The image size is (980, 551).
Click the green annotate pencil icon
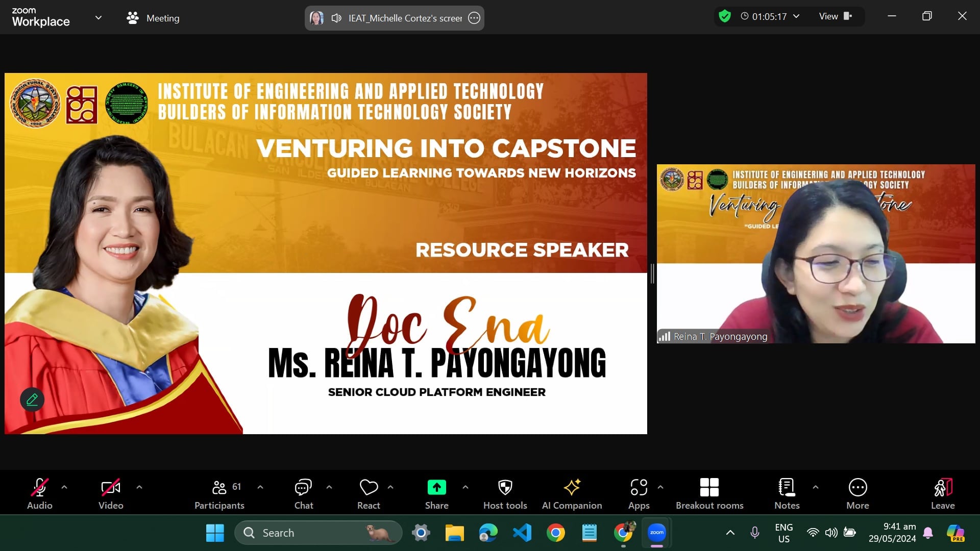pyautogui.click(x=32, y=399)
